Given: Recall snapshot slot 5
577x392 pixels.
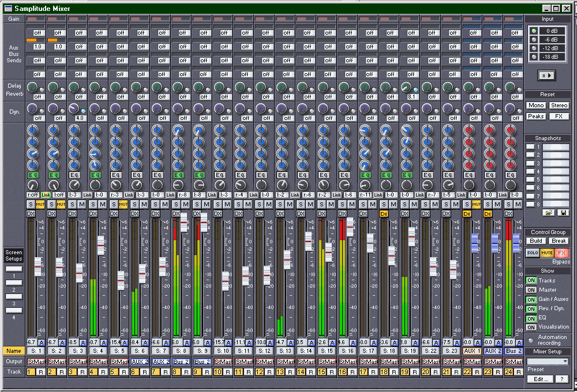Looking at the screenshot, I should click(530, 179).
